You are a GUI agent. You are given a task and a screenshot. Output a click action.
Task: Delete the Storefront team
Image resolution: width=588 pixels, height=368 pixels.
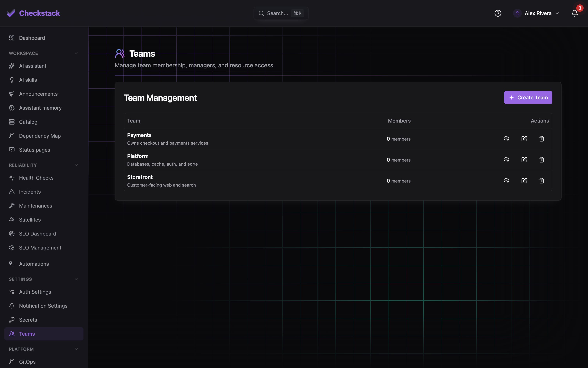click(x=542, y=181)
